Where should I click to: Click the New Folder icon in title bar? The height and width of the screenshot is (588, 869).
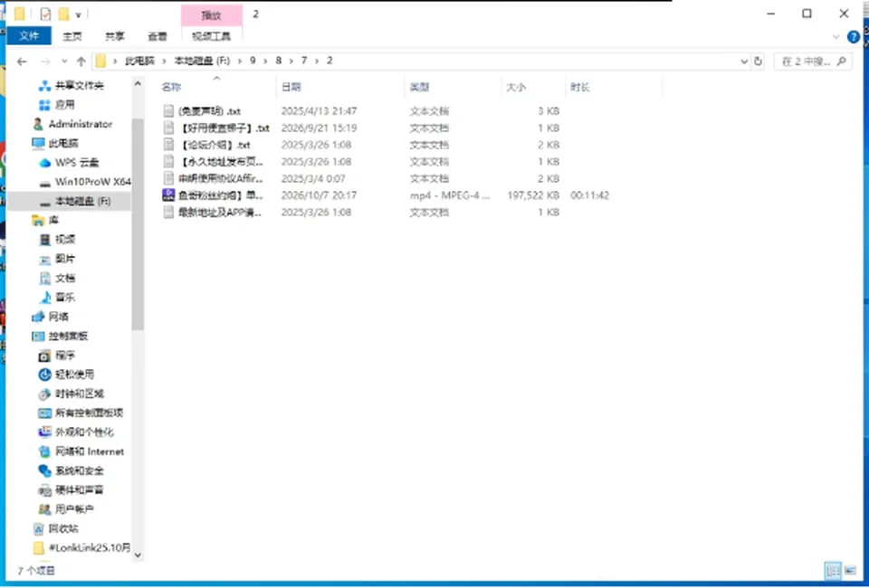63,14
